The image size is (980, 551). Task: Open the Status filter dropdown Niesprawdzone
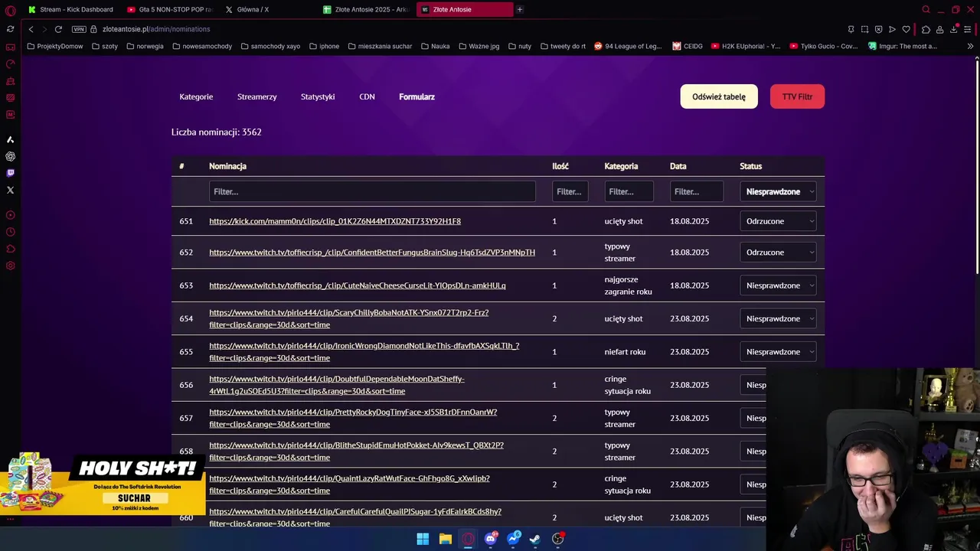point(778,191)
